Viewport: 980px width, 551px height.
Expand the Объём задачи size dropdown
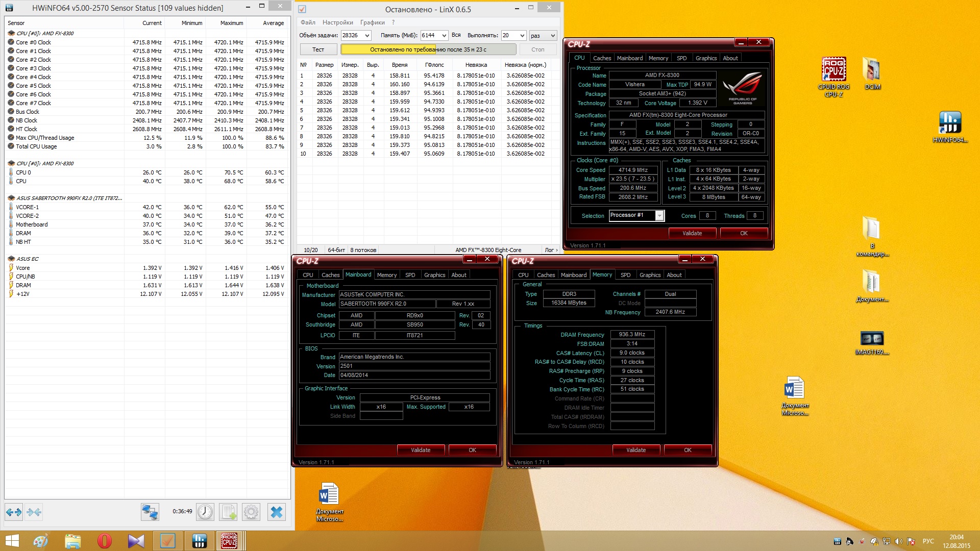pyautogui.click(x=367, y=35)
